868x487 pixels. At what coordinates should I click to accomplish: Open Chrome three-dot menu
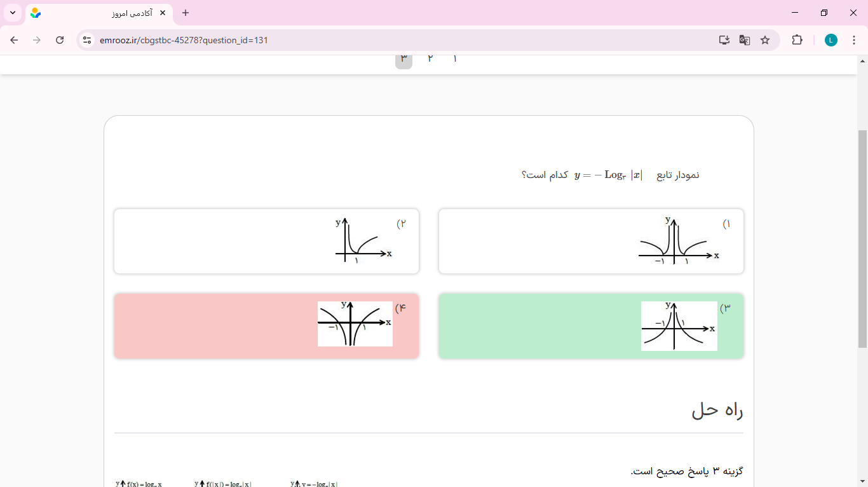click(x=854, y=40)
